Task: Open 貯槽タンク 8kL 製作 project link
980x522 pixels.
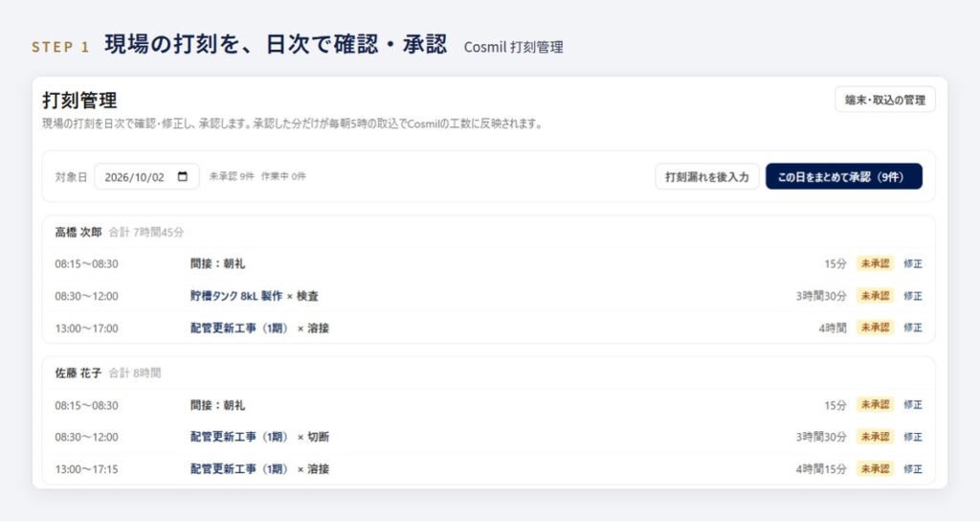Action: tap(236, 296)
